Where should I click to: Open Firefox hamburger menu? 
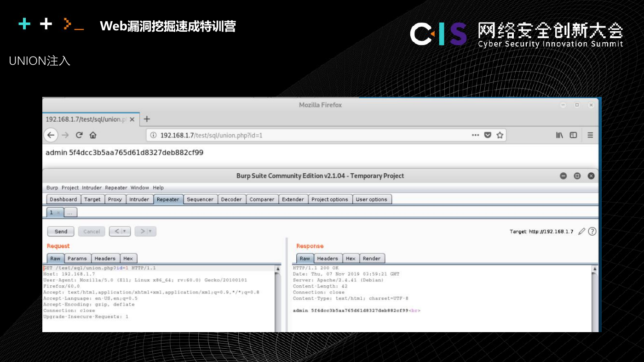coord(590,135)
